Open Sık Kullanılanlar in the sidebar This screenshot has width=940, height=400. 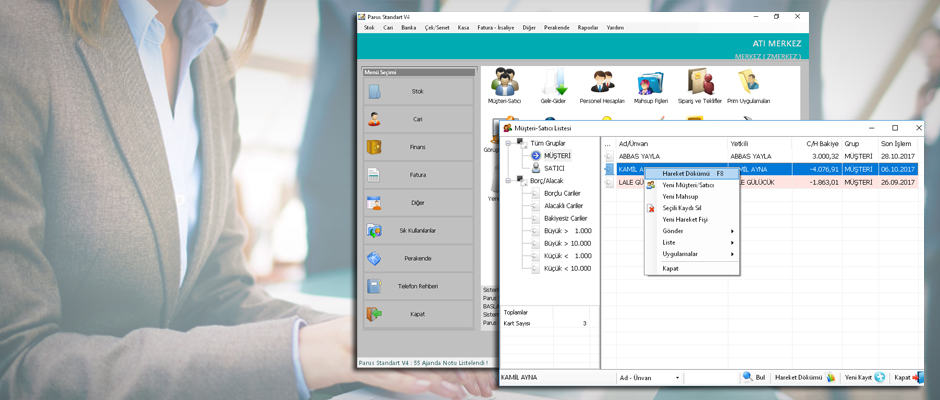(x=418, y=230)
